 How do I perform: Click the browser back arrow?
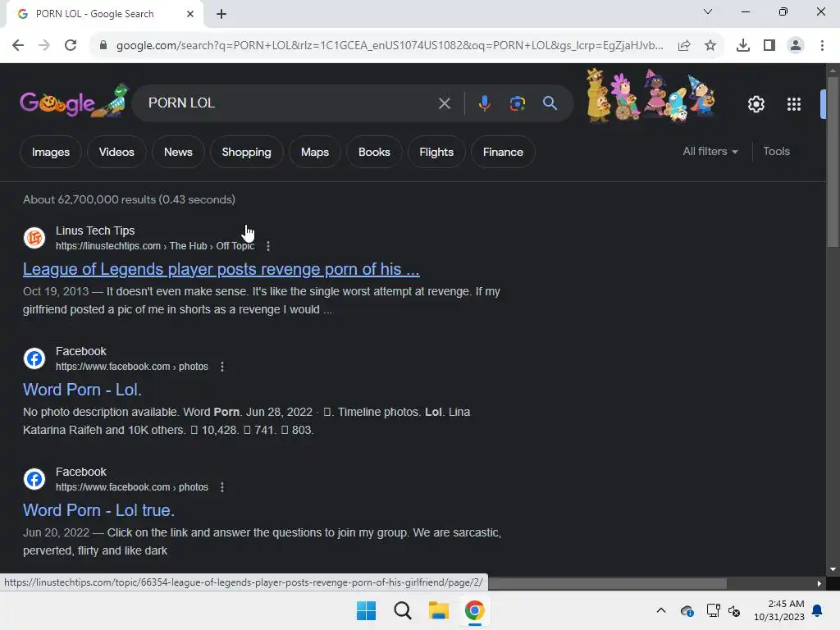point(18,46)
